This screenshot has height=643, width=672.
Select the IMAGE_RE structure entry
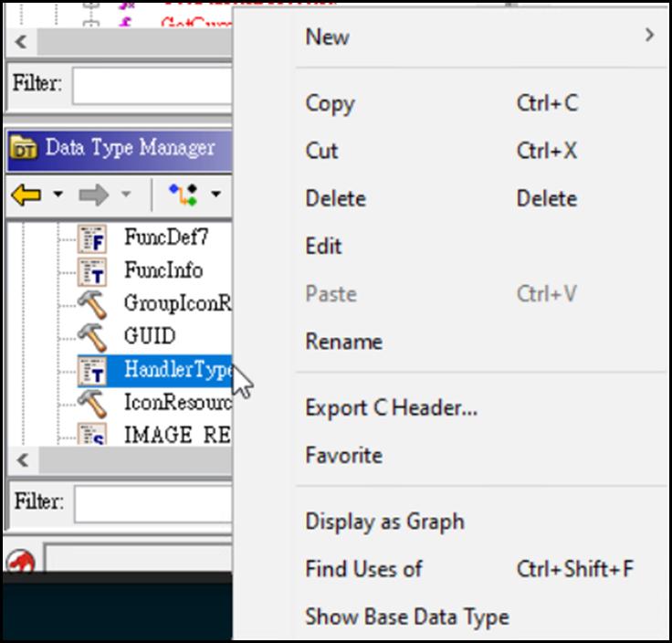pos(178,435)
